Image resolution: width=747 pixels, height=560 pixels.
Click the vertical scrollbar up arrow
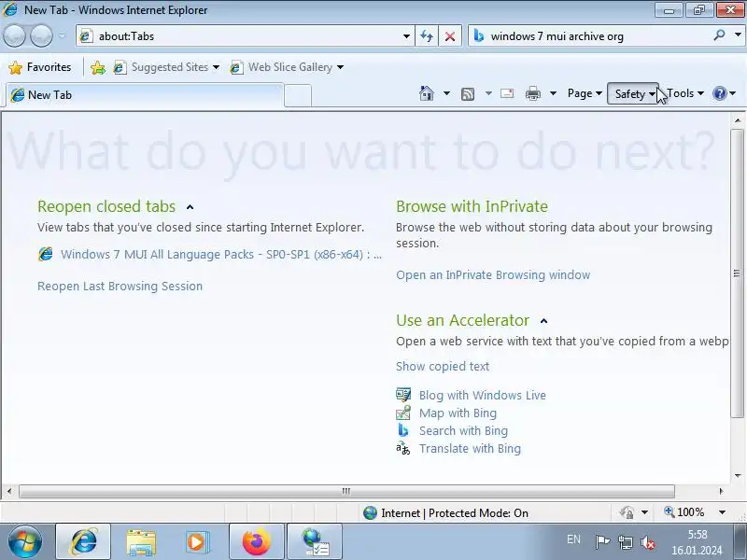738,120
